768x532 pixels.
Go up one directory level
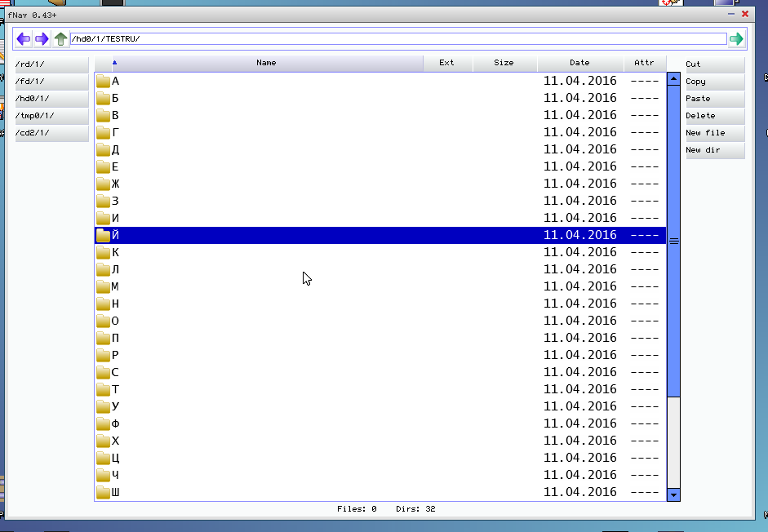[x=60, y=39]
